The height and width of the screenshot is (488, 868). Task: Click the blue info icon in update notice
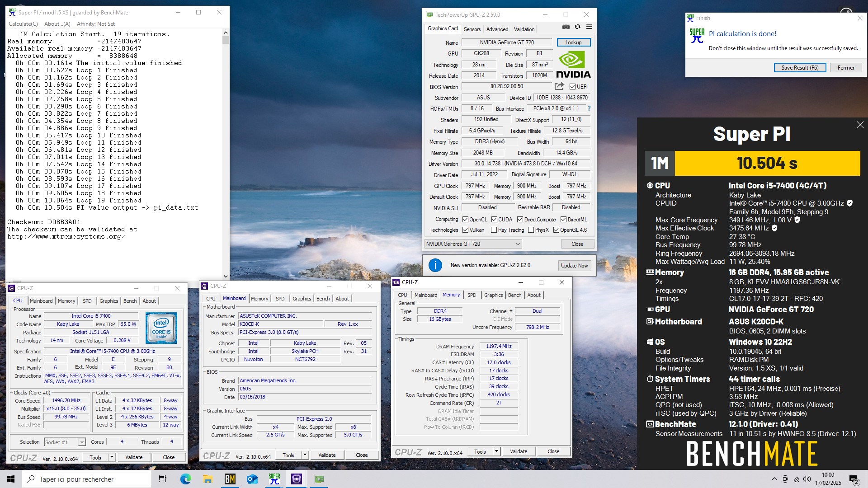(435, 265)
